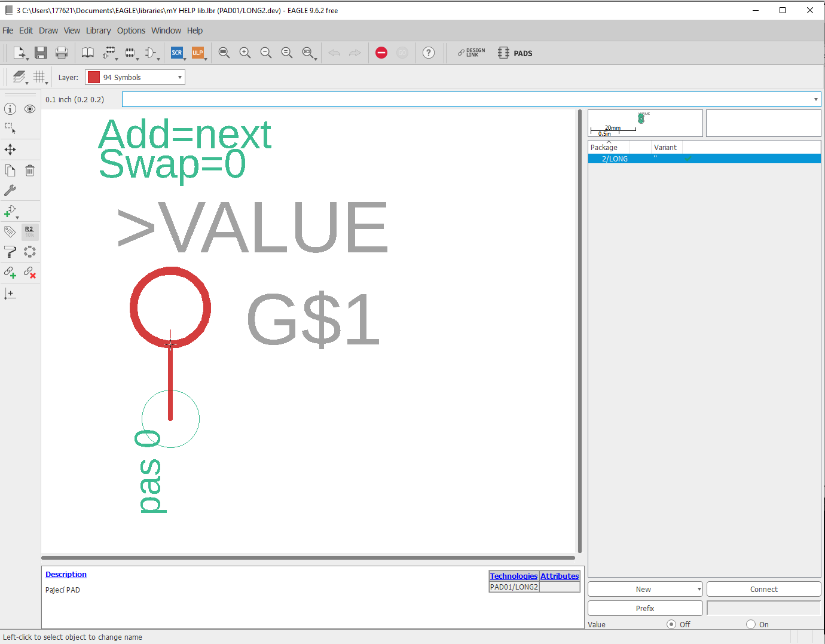
Task: Select the Off value radio button
Action: point(671,624)
